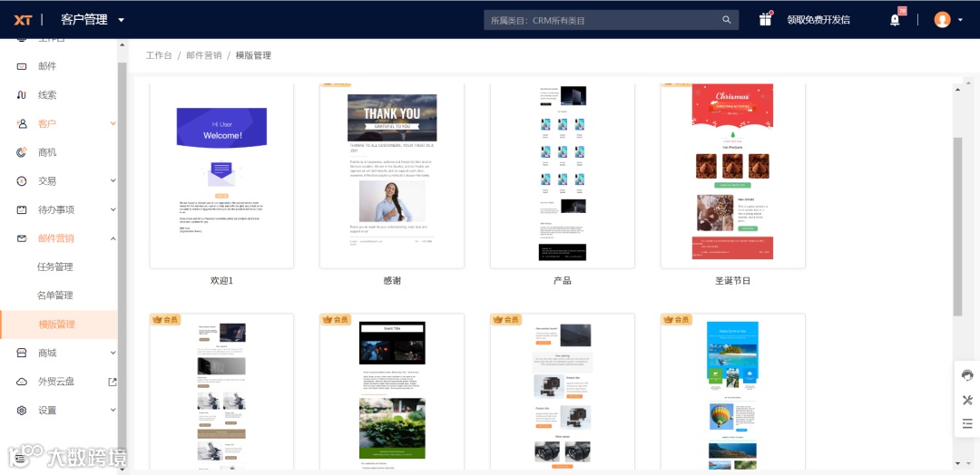Screen dimensions: 980x475
Task: Open the 产品 template thumbnail
Action: (x=563, y=175)
